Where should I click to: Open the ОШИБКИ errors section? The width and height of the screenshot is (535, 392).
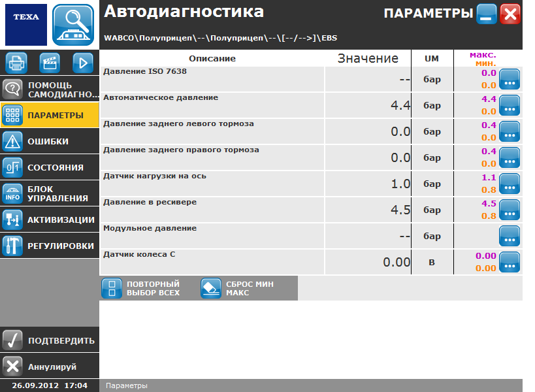[x=50, y=141]
